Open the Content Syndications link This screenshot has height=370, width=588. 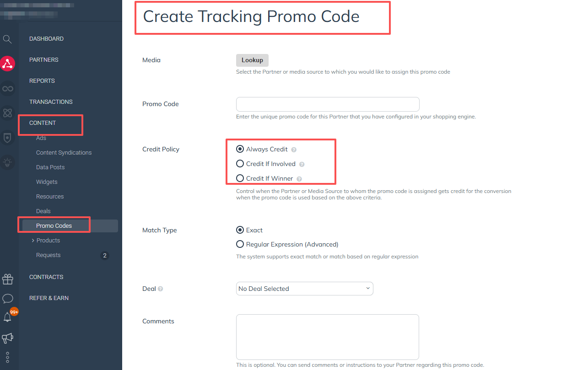pos(64,153)
